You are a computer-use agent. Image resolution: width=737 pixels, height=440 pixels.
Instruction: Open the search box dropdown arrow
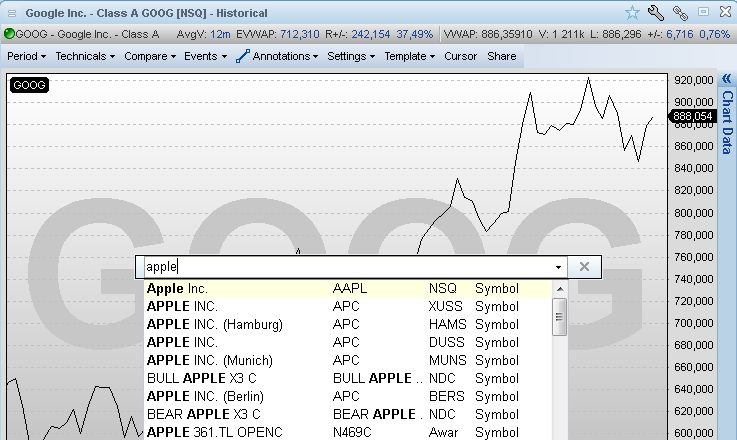click(558, 268)
